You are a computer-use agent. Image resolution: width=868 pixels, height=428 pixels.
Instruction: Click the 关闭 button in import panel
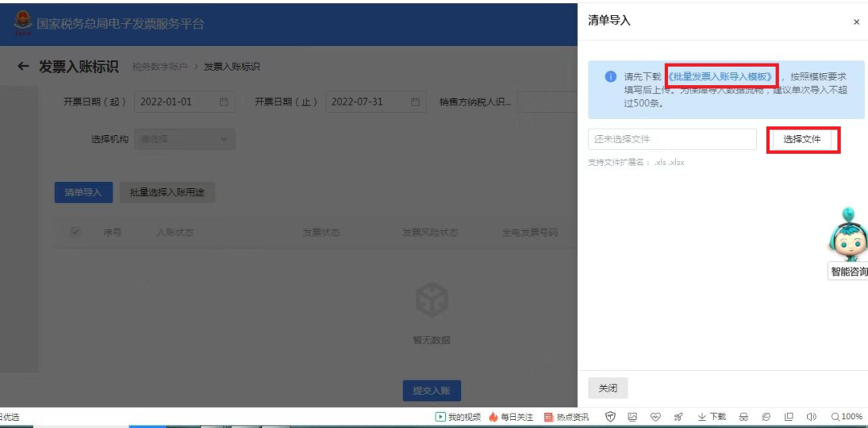(x=608, y=388)
